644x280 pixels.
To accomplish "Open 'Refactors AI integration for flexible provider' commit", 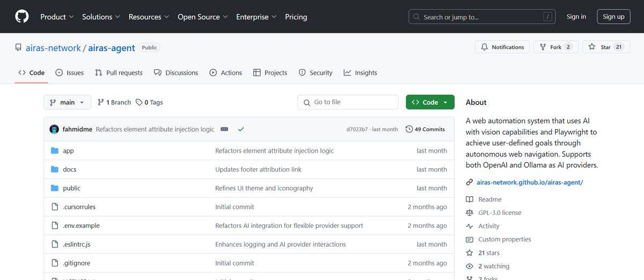I will [x=289, y=226].
